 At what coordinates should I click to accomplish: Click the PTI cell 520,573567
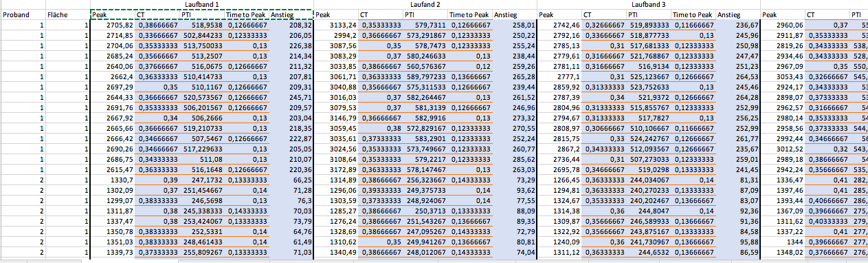point(201,97)
